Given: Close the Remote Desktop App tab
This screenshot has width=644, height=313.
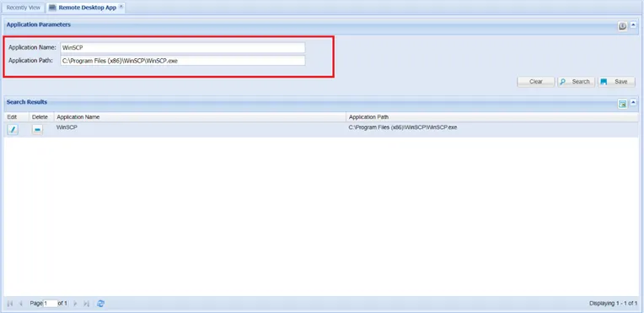Looking at the screenshot, I should pos(121,7).
